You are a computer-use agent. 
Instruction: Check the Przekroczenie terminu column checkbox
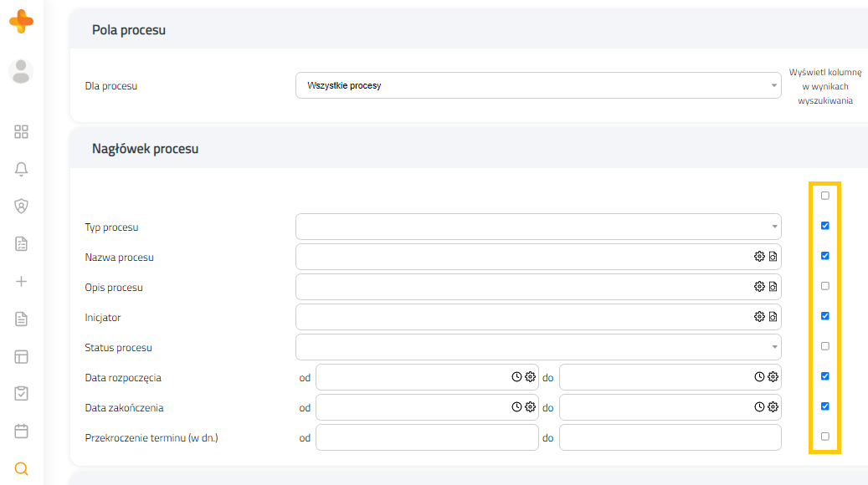point(824,436)
